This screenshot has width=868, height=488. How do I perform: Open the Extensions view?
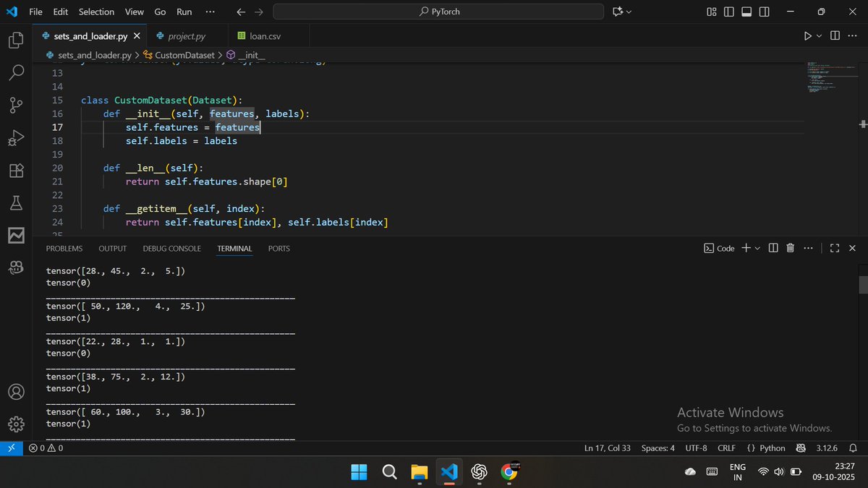point(16,170)
